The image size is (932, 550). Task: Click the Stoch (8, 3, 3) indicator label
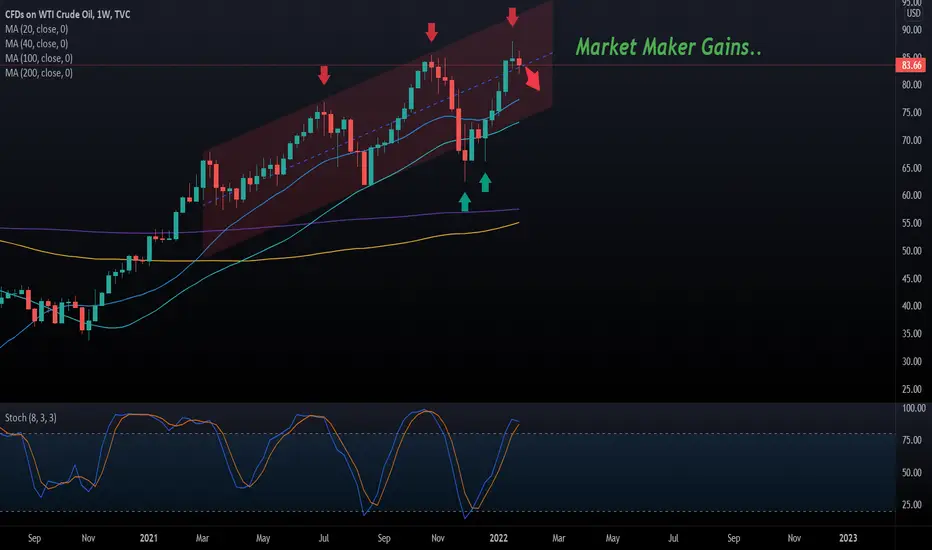click(31, 418)
